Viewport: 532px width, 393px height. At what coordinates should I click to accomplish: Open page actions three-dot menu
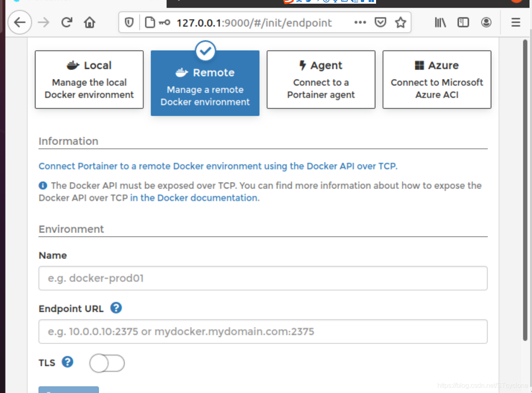coord(360,22)
